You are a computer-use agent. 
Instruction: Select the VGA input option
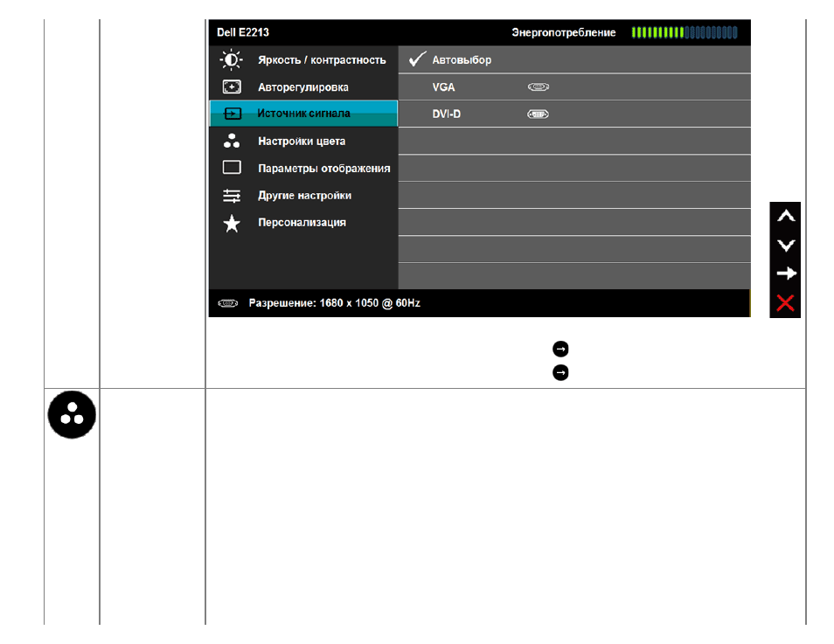[x=574, y=87]
